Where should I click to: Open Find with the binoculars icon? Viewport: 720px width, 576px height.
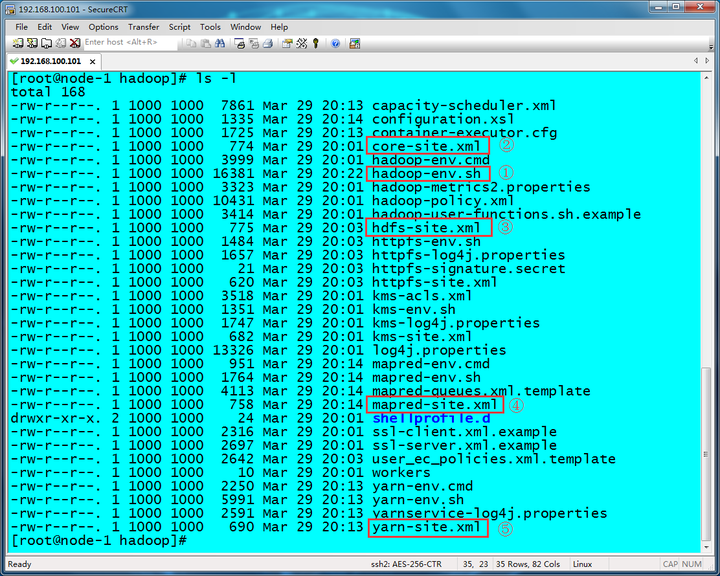pyautogui.click(x=220, y=43)
